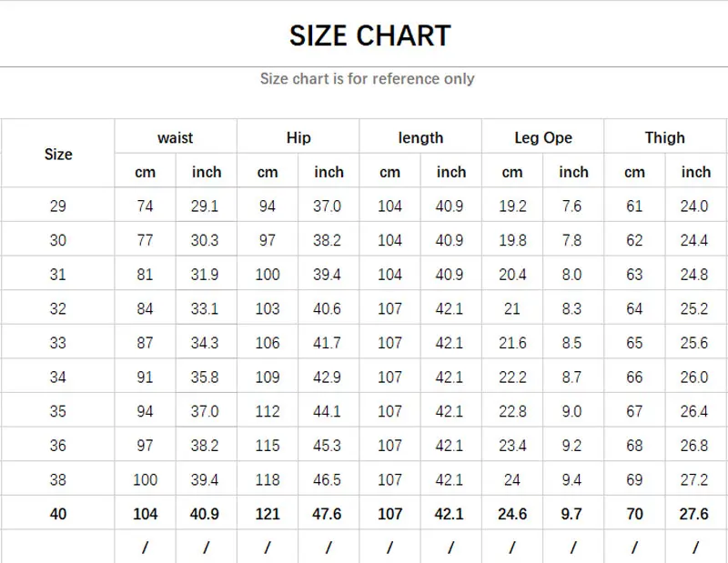Click the Thigh column header

pyautogui.click(x=664, y=138)
